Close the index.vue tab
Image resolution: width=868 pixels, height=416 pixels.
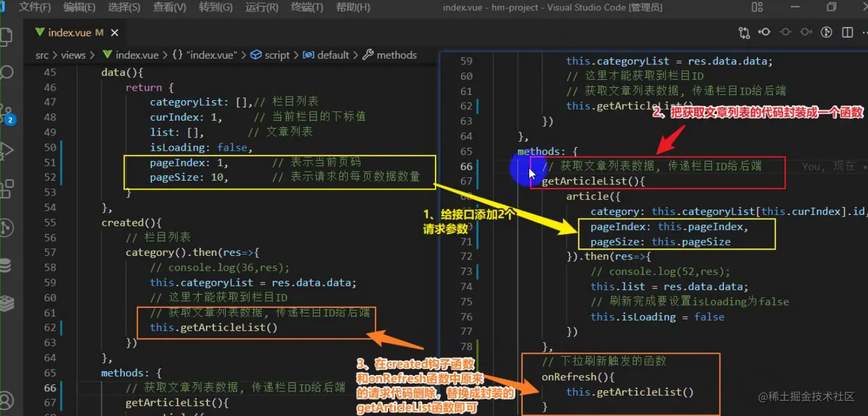115,32
